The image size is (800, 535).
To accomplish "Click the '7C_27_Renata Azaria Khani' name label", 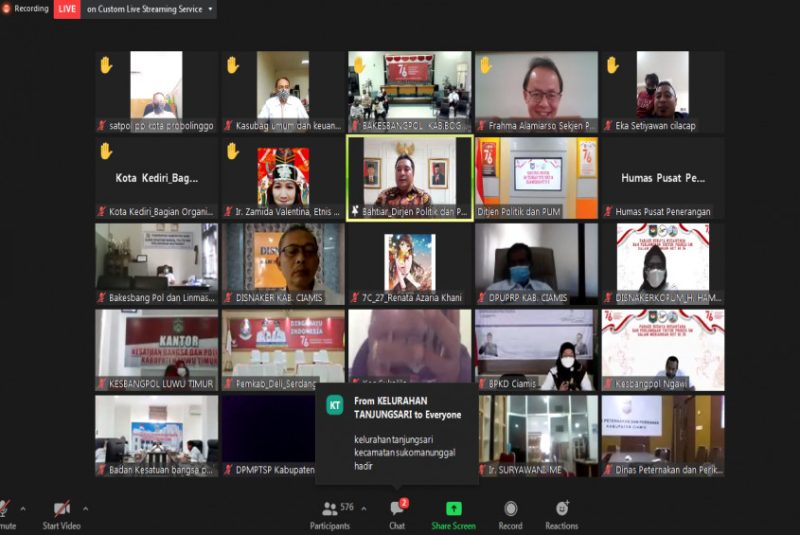I will (x=412, y=297).
